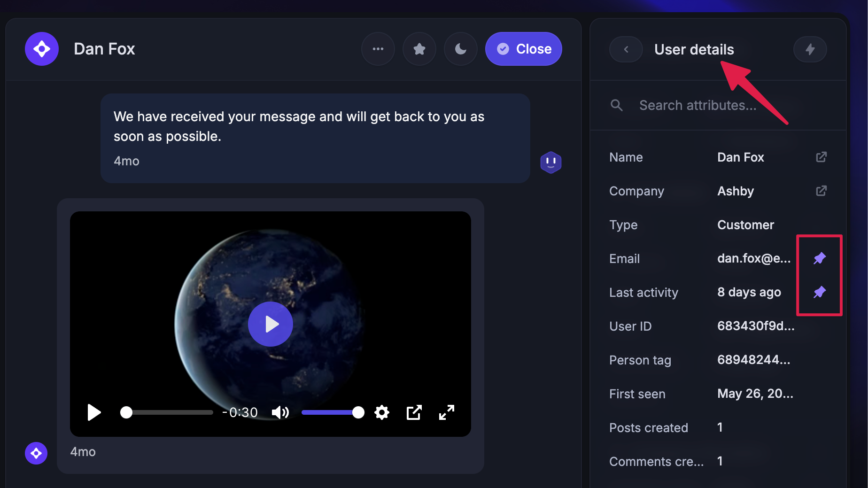Click the User ID value 683430f9d
This screenshot has height=488, width=868.
pyautogui.click(x=755, y=326)
